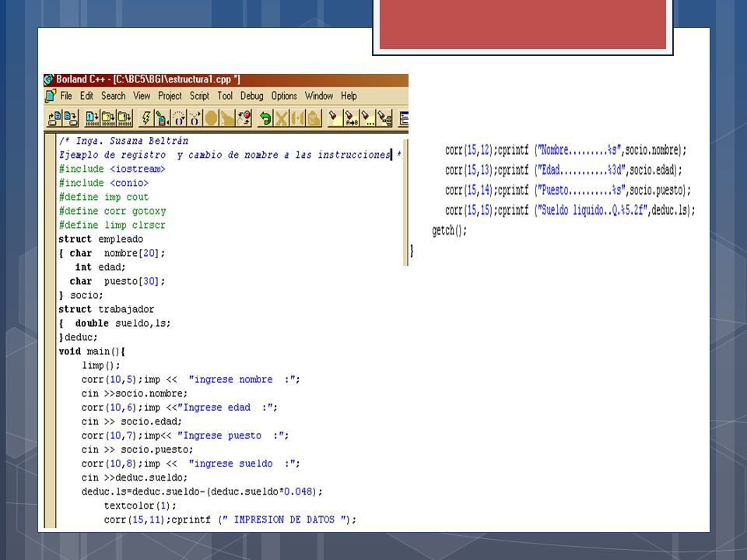Toggle breakpoint using the red stop-sign icon

pos(244,117)
